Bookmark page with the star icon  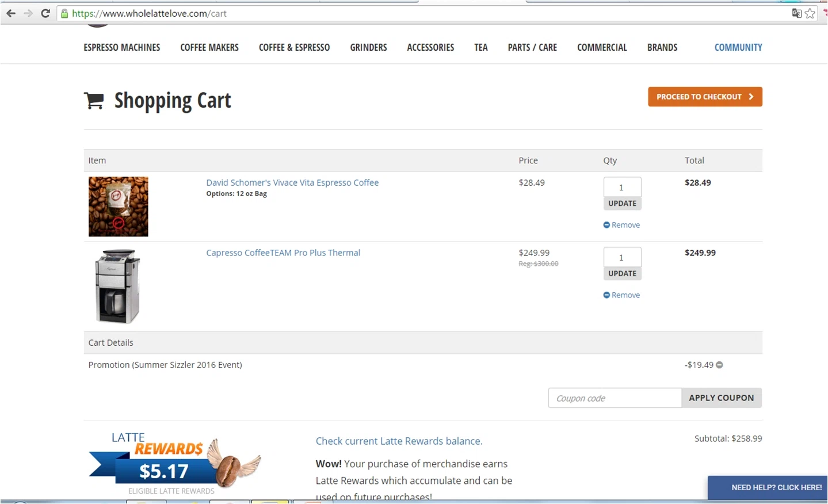tap(810, 13)
